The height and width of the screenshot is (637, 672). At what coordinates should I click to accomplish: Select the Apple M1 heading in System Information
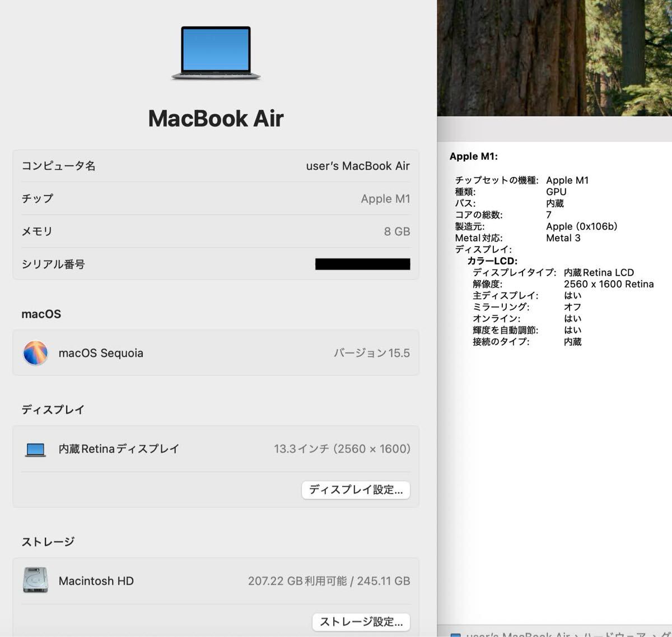pyautogui.click(x=474, y=156)
